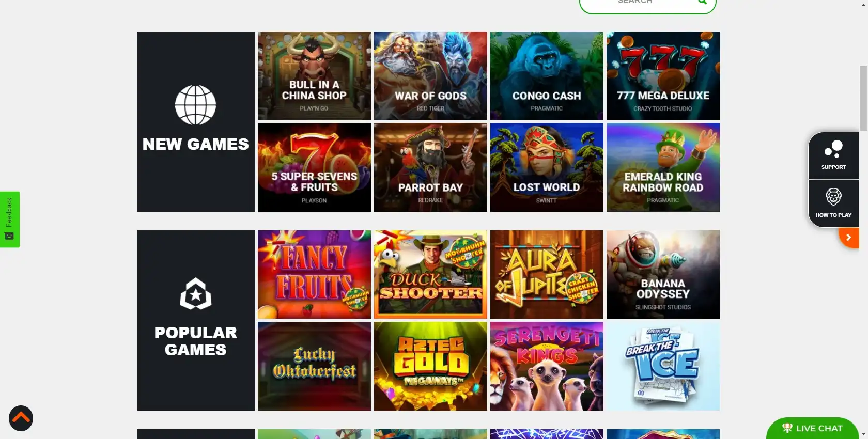Open the Break the Ice game
This screenshot has width=868, height=439.
click(663, 366)
